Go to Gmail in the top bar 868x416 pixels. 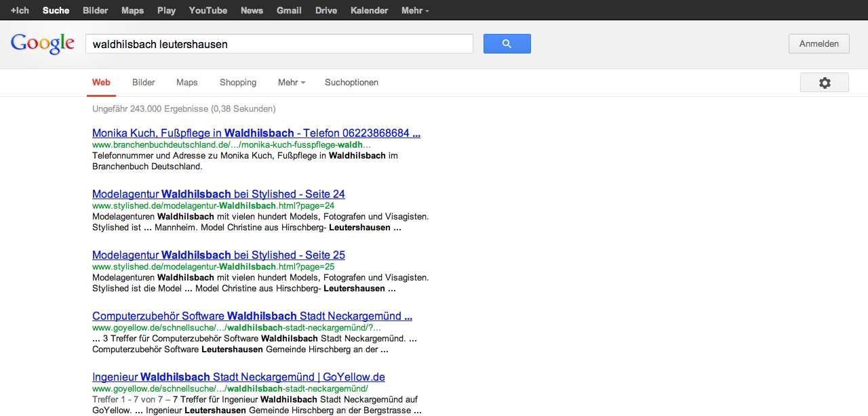tap(289, 10)
